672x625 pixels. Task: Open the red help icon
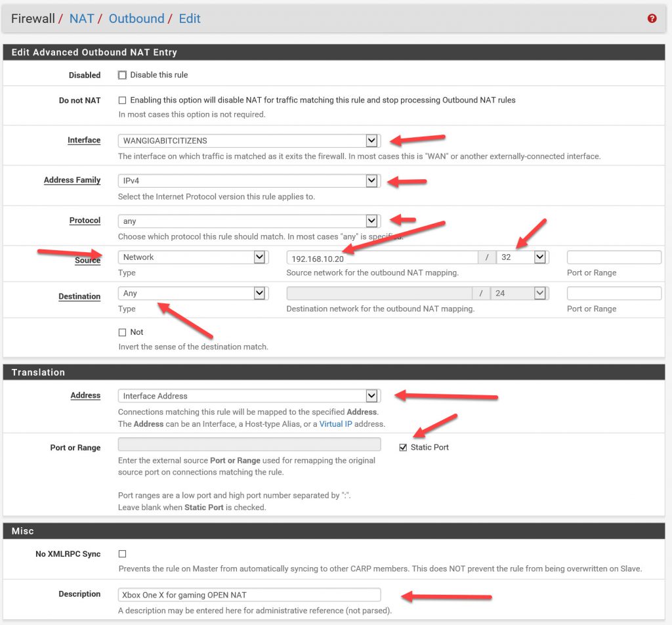pyautogui.click(x=652, y=18)
